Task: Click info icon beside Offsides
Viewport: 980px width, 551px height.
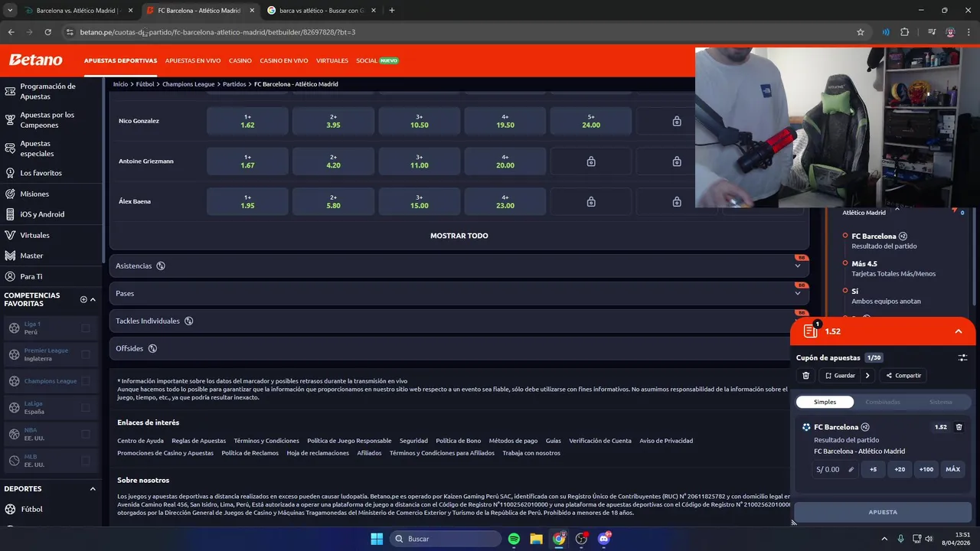Action: (152, 348)
